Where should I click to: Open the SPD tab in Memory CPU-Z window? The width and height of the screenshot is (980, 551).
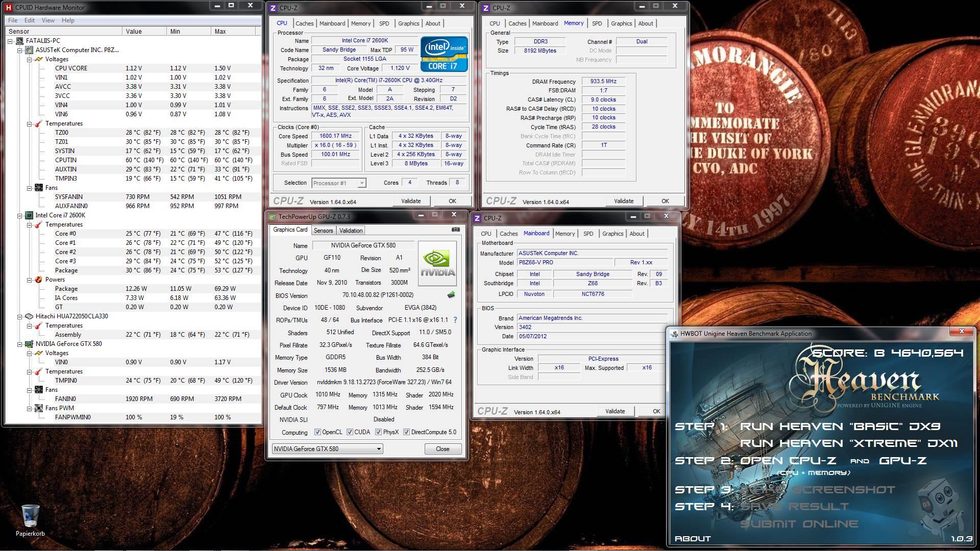point(597,23)
